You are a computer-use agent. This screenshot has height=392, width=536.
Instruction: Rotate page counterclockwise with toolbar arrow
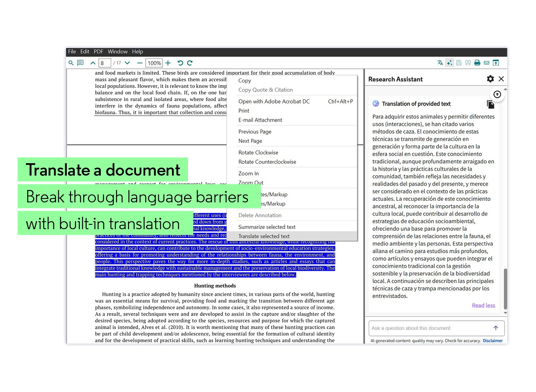click(x=180, y=63)
